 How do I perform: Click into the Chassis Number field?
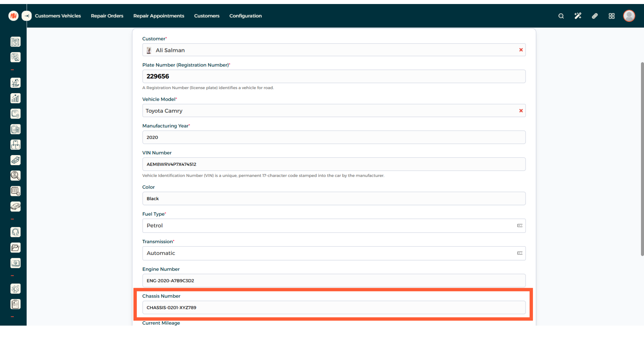click(334, 308)
